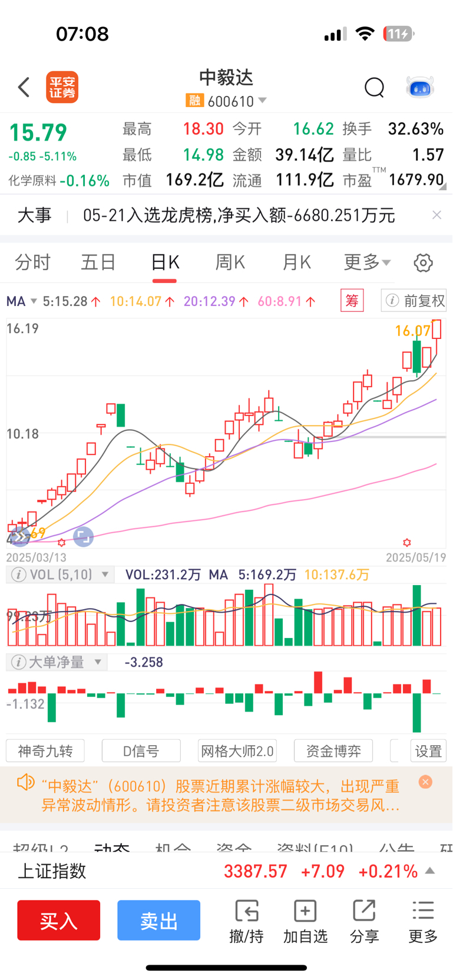This screenshot has height=980, width=453.
Task: Tap the 换手 32.63% value
Action: pos(416,128)
